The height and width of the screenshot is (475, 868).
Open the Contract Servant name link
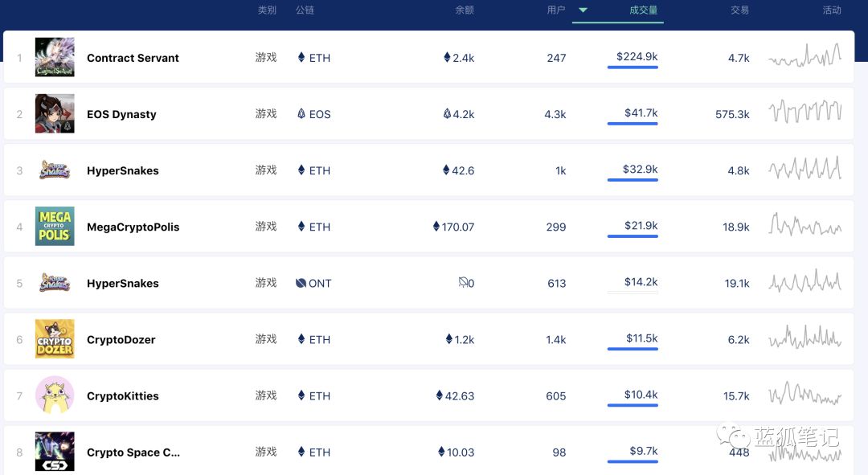coord(133,58)
